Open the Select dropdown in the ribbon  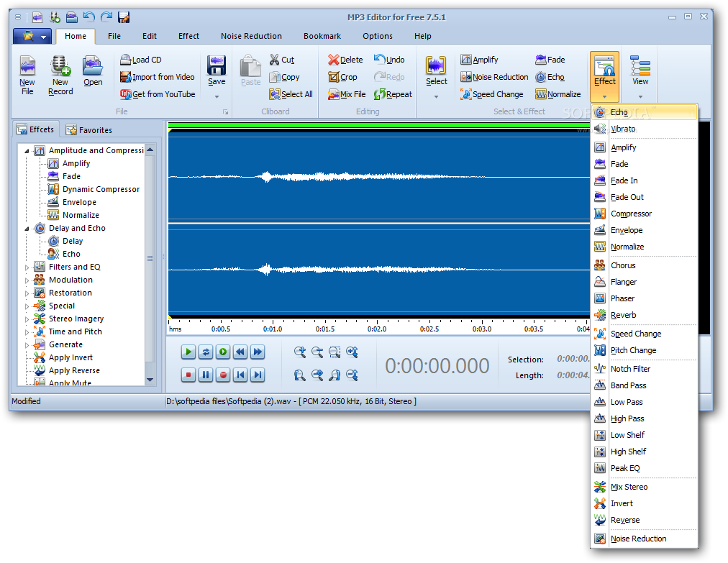point(437,77)
